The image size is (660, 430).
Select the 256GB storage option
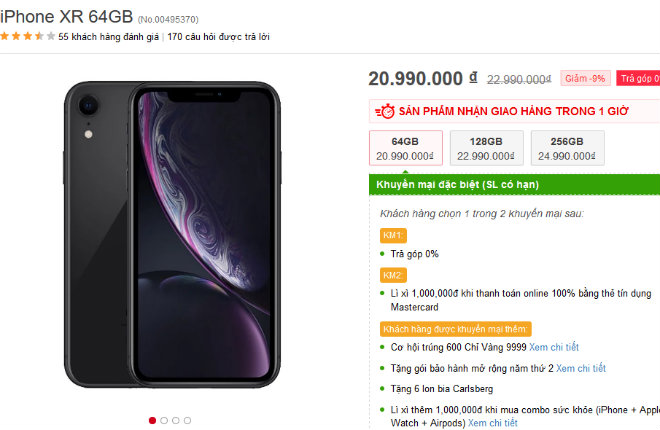tap(567, 147)
